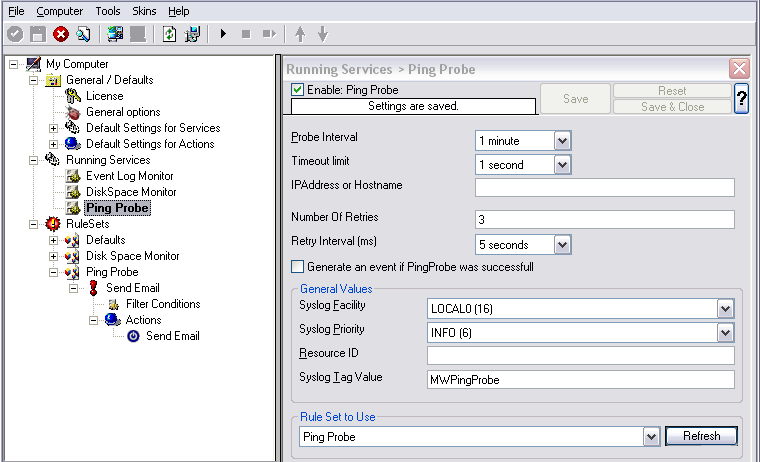The height and width of the screenshot is (462, 760).
Task: Click the stop square toolbar icon
Action: click(246, 34)
